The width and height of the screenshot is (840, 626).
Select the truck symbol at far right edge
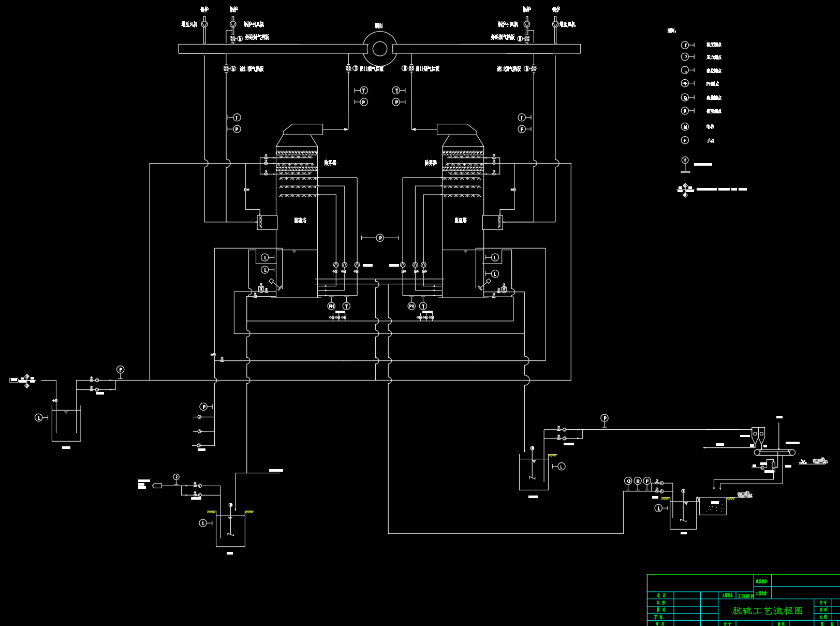pos(820,460)
